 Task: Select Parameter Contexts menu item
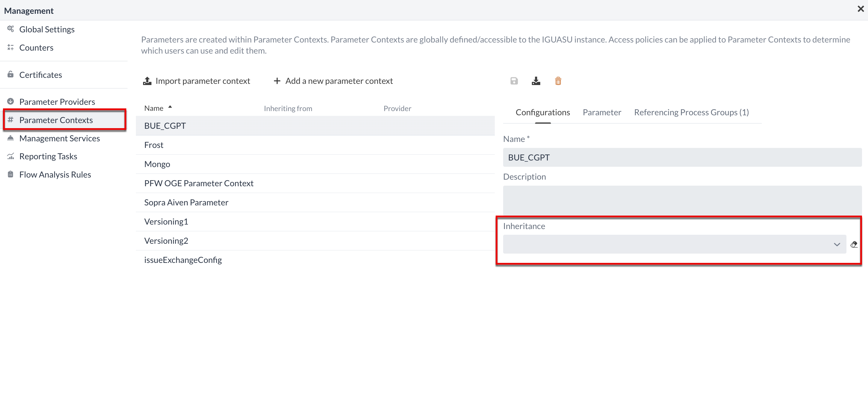tap(65, 120)
